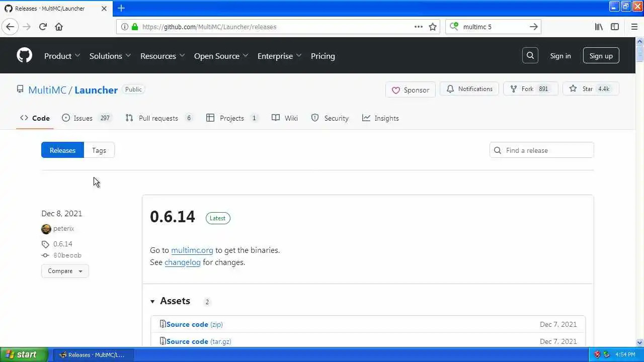Open the MultiMC owner link

(47, 90)
